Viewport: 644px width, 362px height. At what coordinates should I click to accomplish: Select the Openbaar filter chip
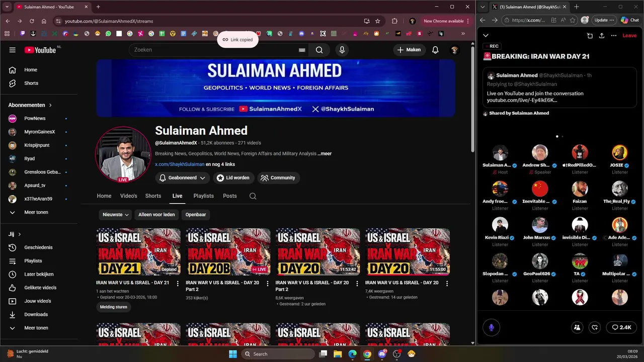(196, 215)
